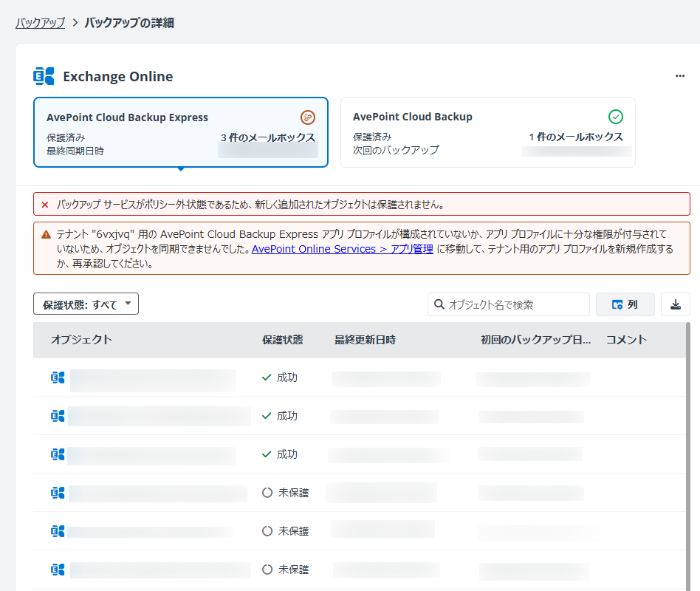This screenshot has width=700, height=591.
Task: Click the "1 件のメールボックス" text
Action: (x=576, y=137)
